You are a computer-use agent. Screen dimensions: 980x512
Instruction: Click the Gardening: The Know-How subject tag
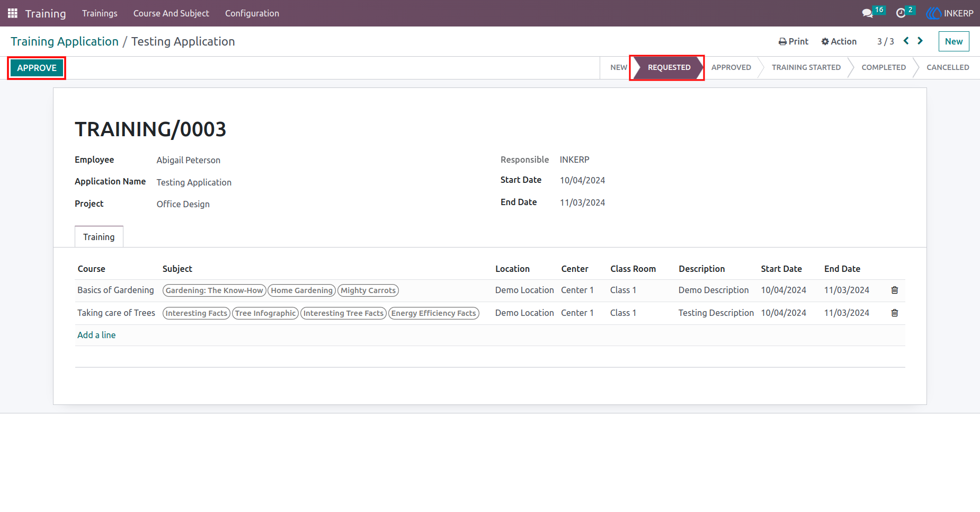click(215, 290)
